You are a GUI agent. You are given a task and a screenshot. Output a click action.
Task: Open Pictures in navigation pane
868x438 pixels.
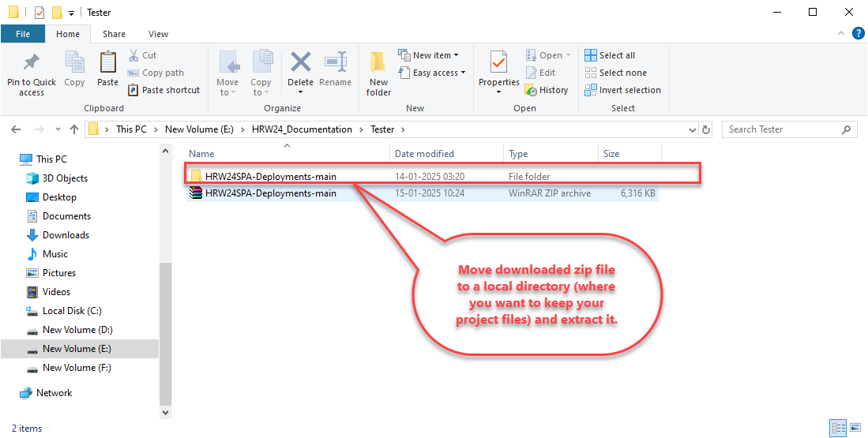click(x=51, y=272)
